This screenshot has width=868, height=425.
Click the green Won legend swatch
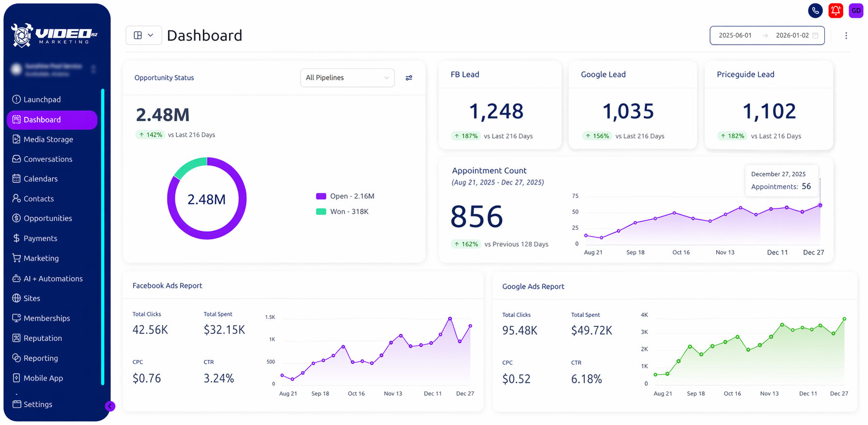(x=321, y=212)
